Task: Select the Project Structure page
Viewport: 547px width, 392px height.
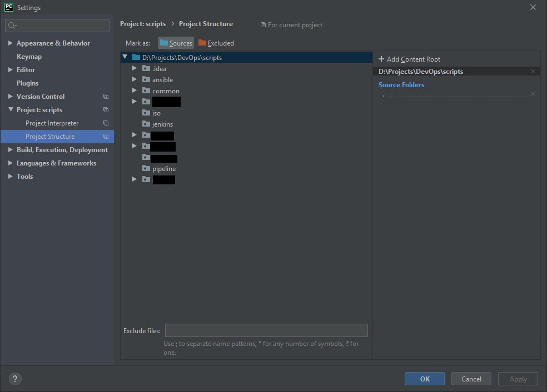Action: (57, 137)
